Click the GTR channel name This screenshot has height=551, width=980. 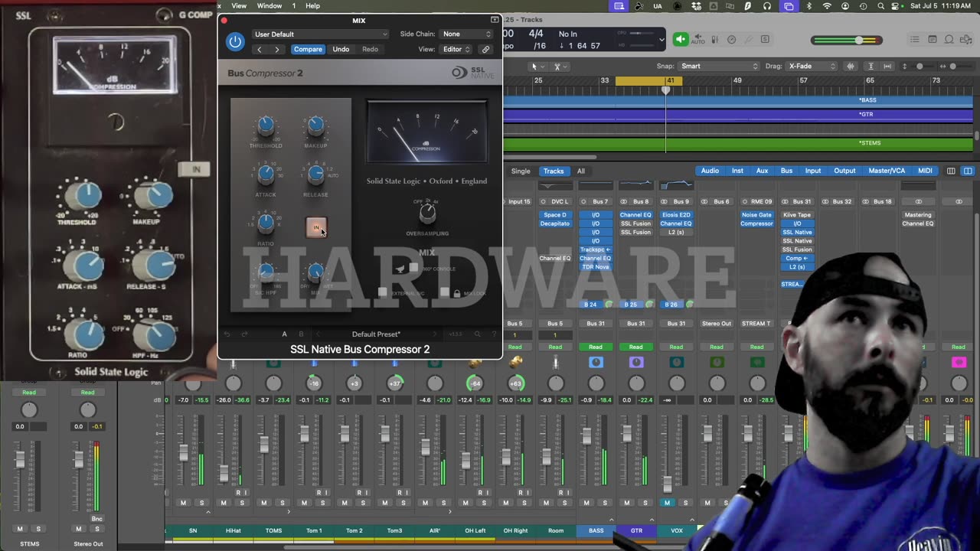[636, 530]
